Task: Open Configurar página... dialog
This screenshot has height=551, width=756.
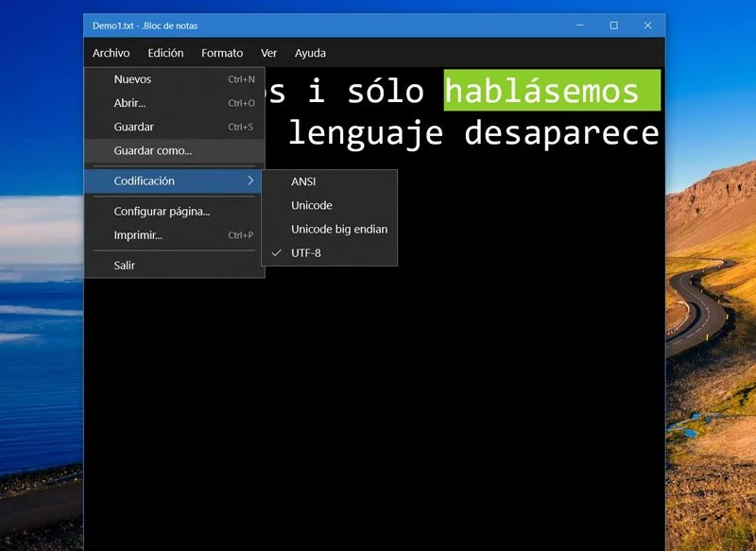Action: (162, 212)
